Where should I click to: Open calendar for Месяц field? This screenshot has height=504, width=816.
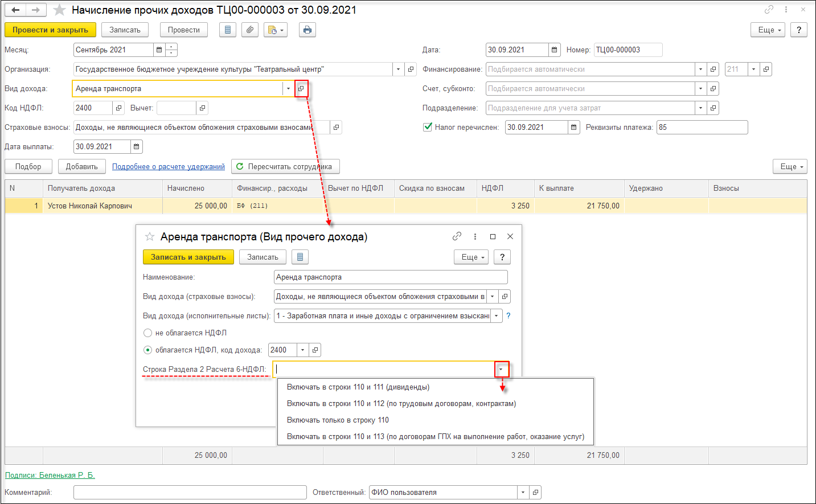click(159, 50)
